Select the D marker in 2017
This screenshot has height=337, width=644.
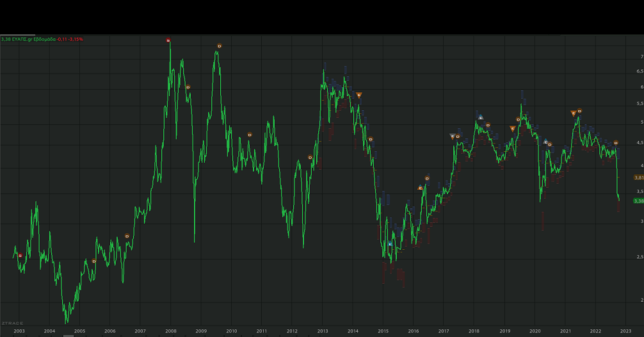tap(458, 136)
